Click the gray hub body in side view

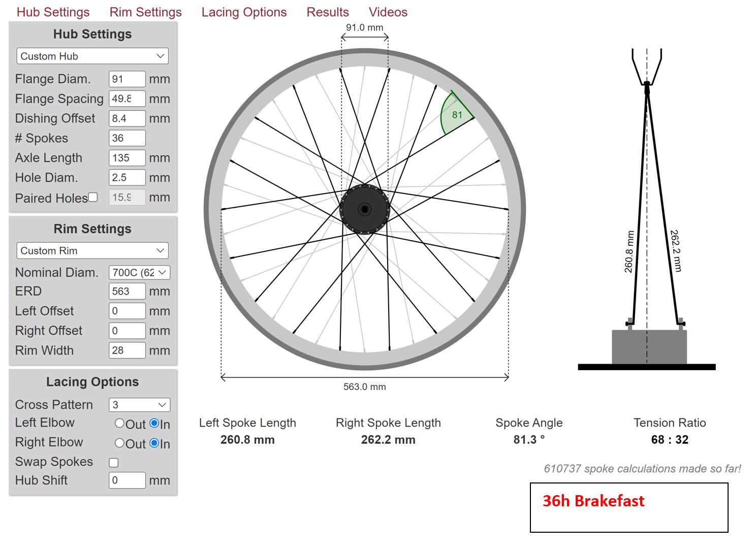pyautogui.click(x=649, y=347)
